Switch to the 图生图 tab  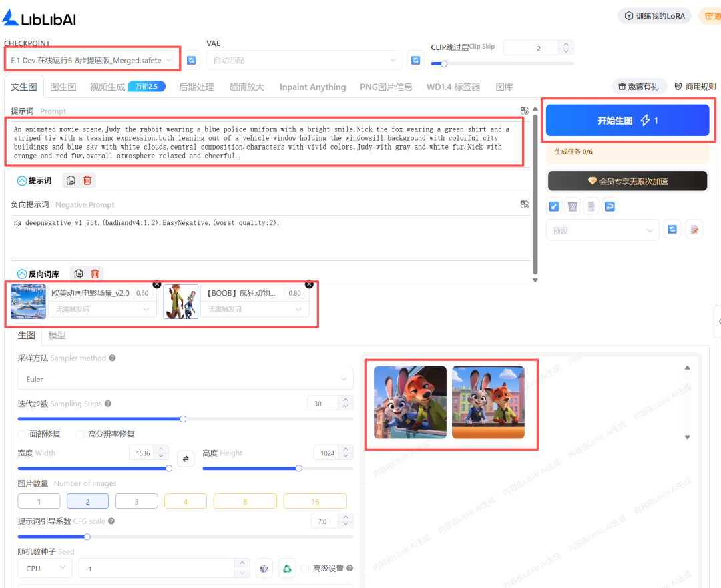point(63,87)
